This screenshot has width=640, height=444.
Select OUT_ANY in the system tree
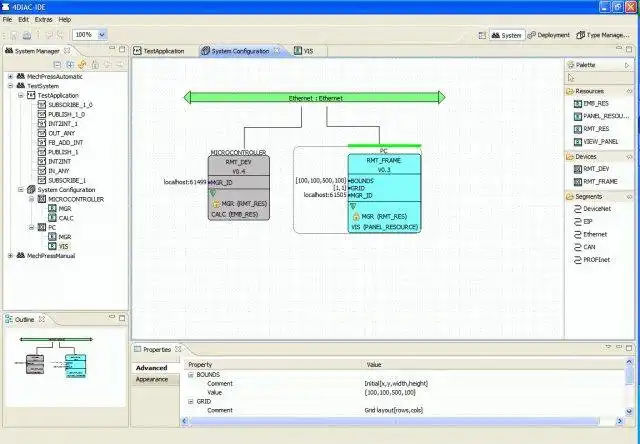click(x=61, y=133)
